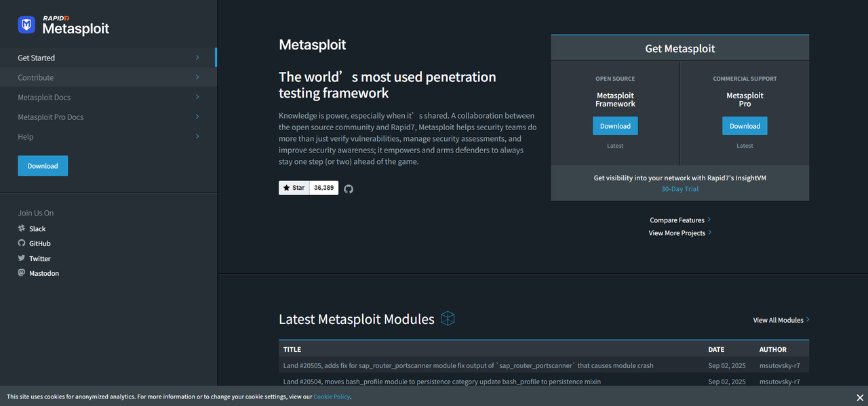Viewport: 868px width, 406px height.
Task: Click the cube icon next to Latest Metasploit Modules
Action: 448,318
